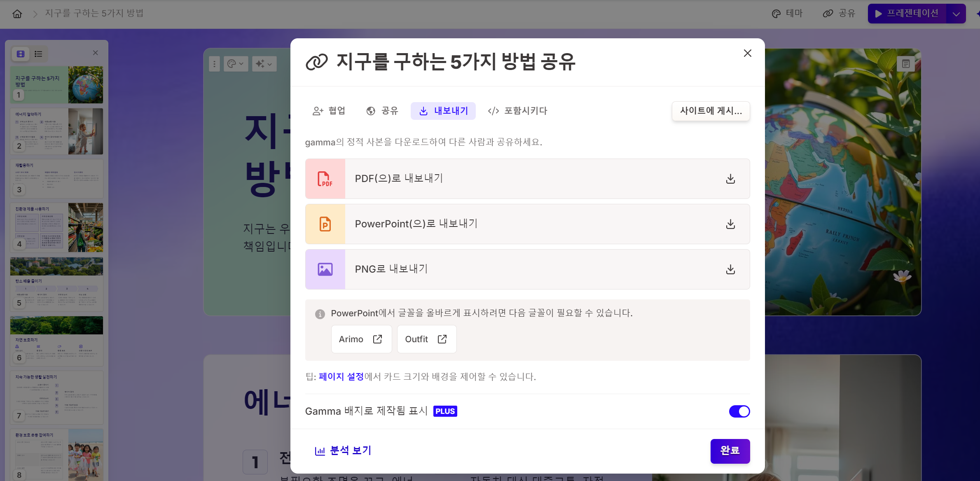Open the card palette style dropdown
The height and width of the screenshot is (481, 980).
coord(236,64)
